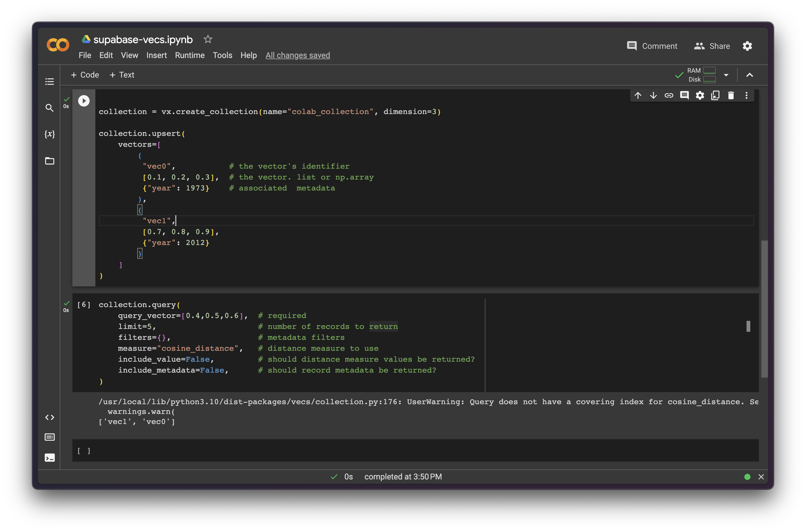Collapse the header with chevron
Screen dimensions: 806x532
click(x=750, y=75)
